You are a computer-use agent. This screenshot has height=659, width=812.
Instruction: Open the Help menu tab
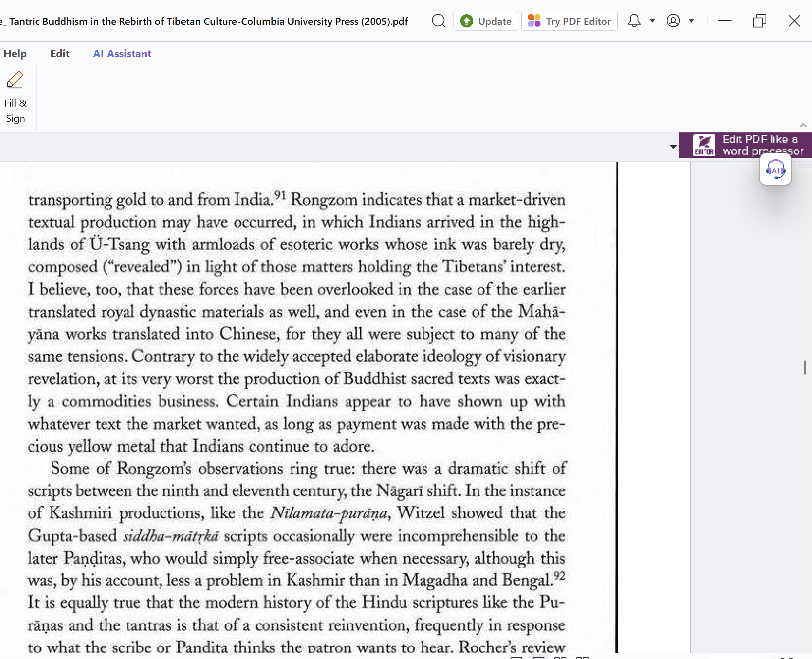click(x=15, y=54)
